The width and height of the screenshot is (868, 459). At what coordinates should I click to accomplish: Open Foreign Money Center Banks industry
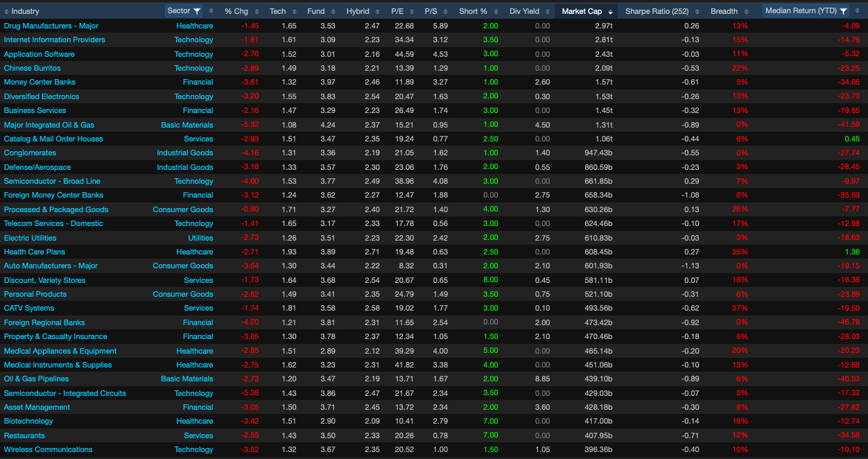(53, 195)
